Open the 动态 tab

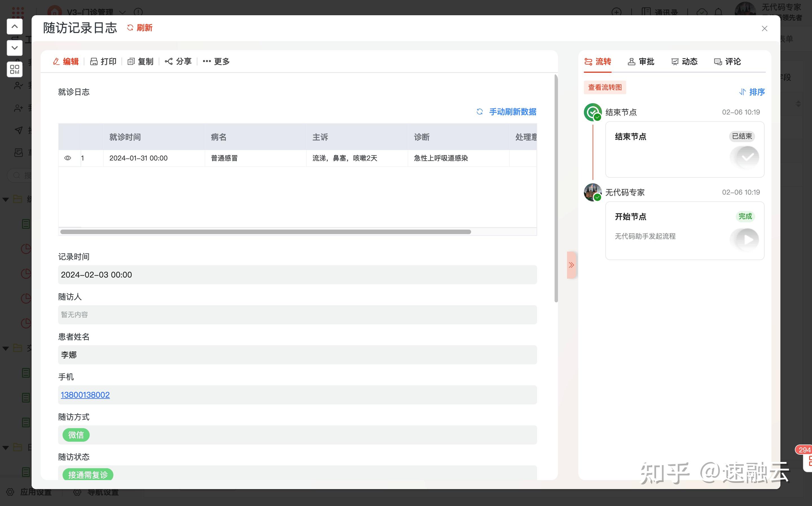[684, 61]
